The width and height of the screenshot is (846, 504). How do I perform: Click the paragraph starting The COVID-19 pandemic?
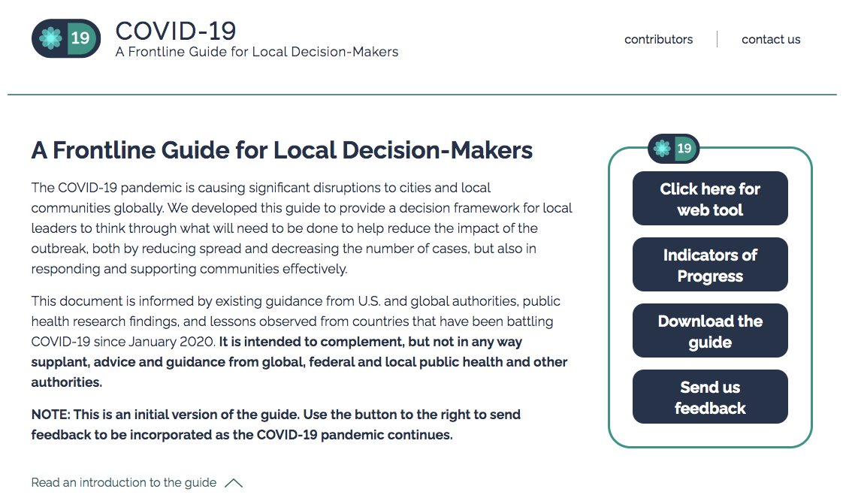(301, 228)
